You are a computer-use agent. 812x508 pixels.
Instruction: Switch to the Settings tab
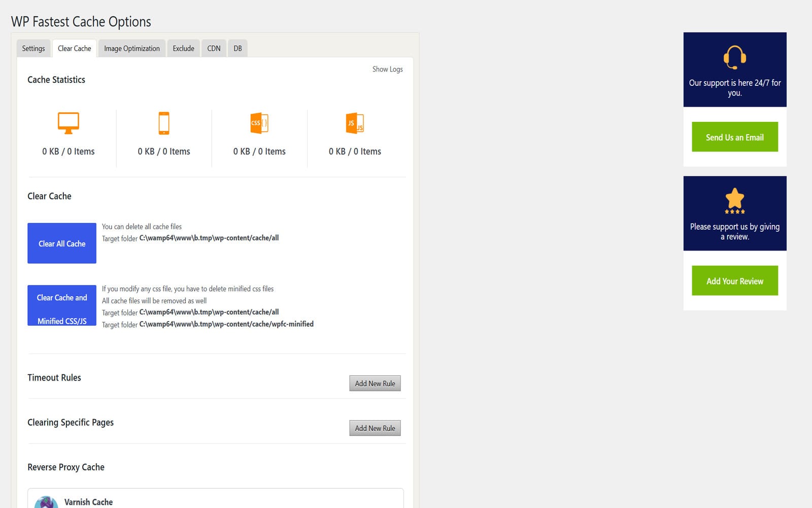coord(33,48)
